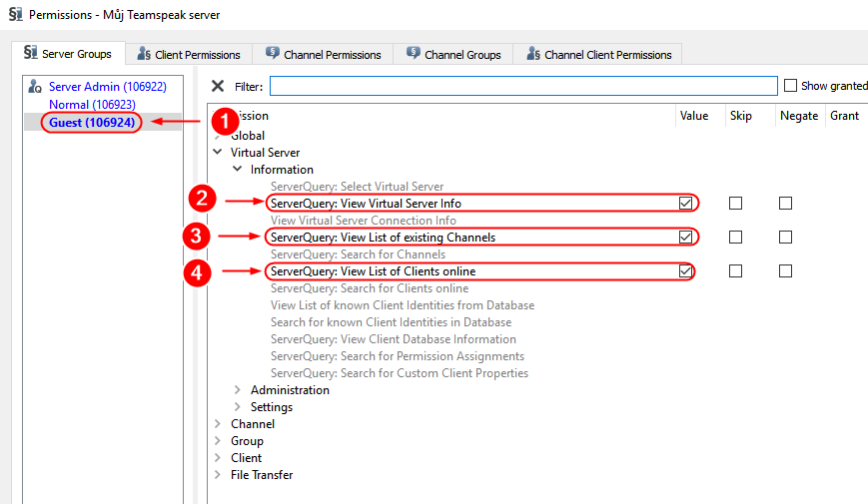Collapse the Virtual Server tree node
868x504 pixels.
tap(218, 152)
